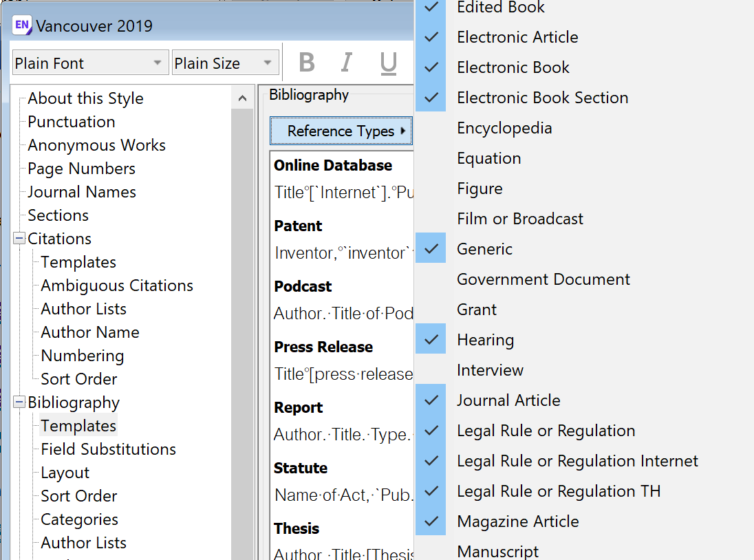Open Sort Order under Citations
Screen dimensions: 754x560
[79, 379]
